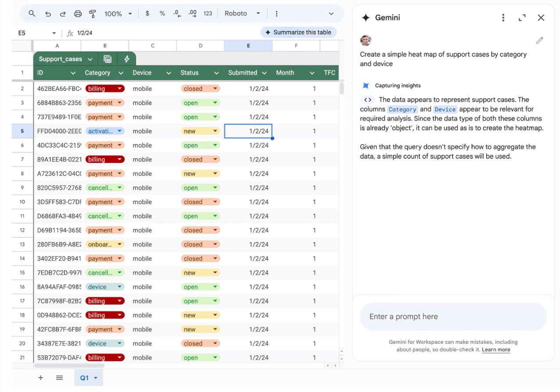Screen dimensions: 560x392
Task: Open the Category column filter dropdown
Action: 121,73
